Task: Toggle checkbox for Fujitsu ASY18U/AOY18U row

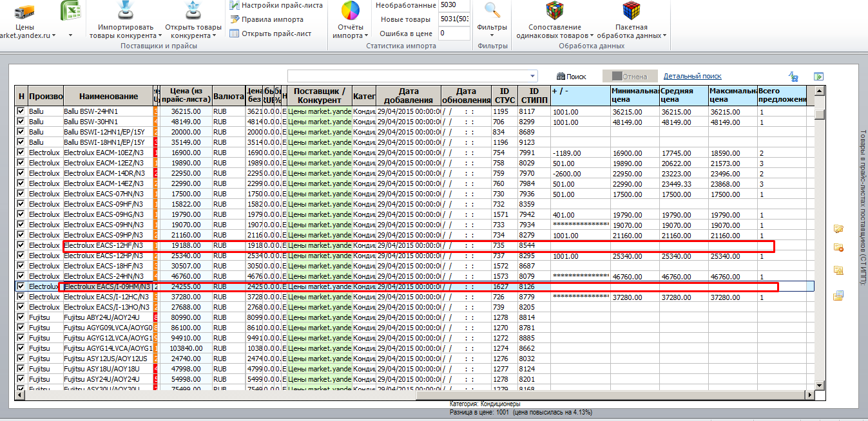Action: coord(21,369)
